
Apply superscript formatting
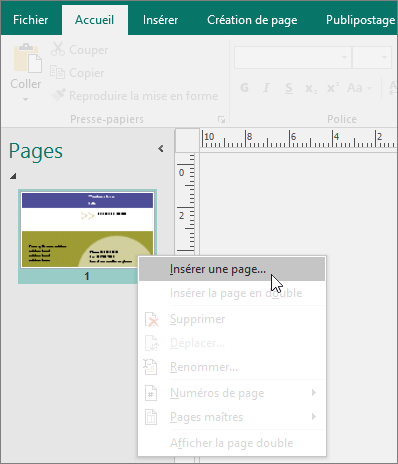333,88
